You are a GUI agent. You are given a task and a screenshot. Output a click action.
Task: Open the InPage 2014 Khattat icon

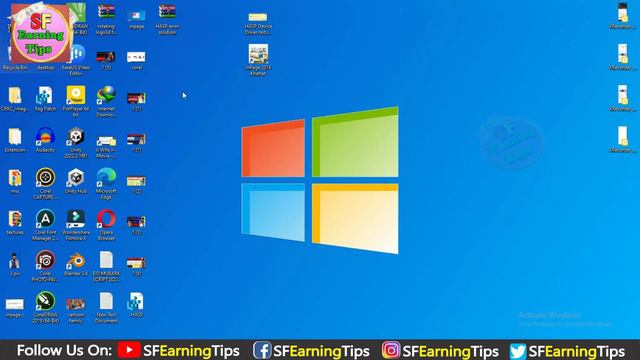[258, 60]
